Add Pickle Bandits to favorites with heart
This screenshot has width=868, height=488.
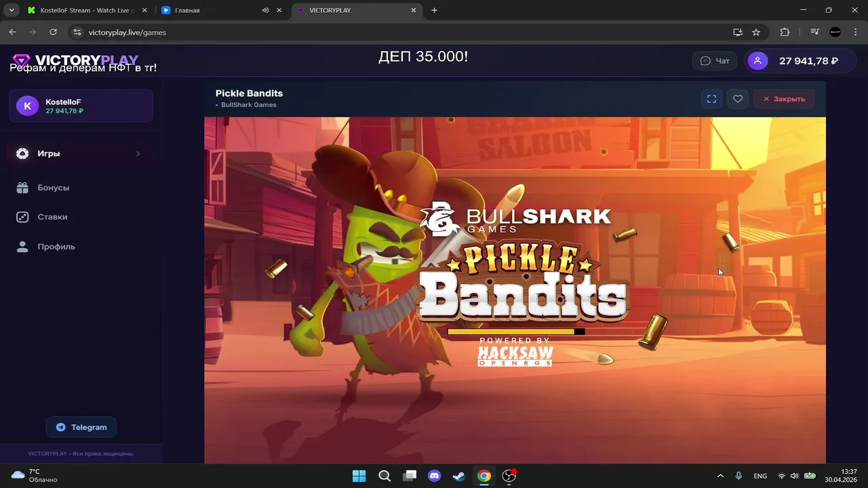pyautogui.click(x=738, y=99)
